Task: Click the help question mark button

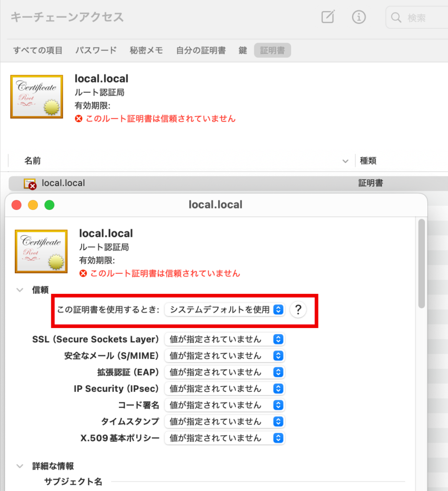Action: pos(298,310)
